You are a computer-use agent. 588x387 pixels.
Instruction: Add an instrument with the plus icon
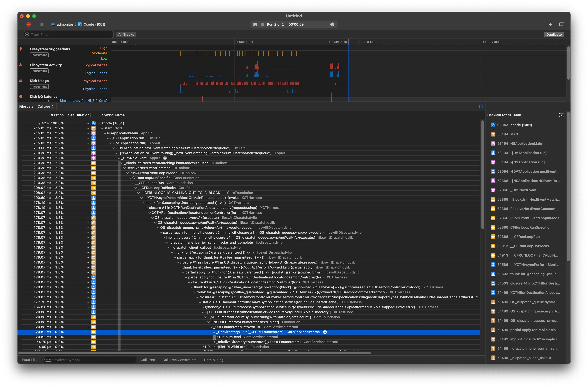tap(550, 24)
